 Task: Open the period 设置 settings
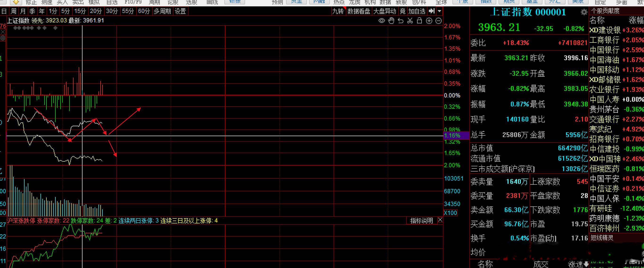(180, 11)
